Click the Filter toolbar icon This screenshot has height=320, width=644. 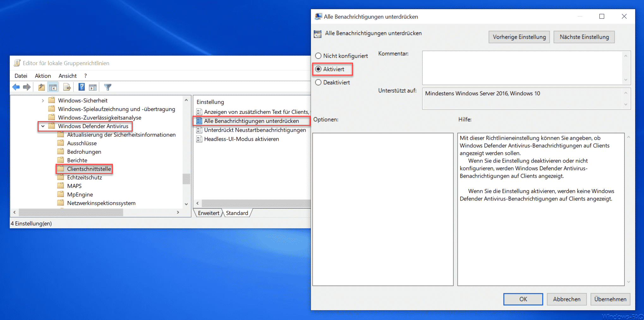point(107,87)
